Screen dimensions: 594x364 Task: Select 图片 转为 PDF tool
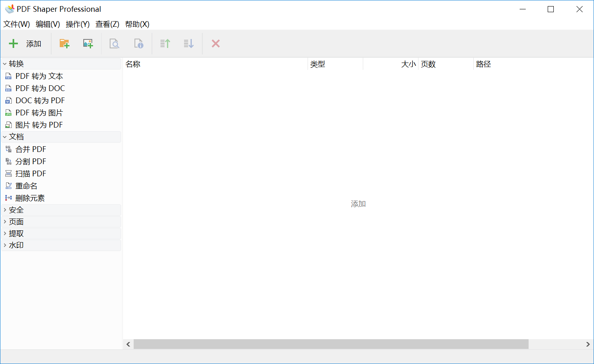point(39,125)
